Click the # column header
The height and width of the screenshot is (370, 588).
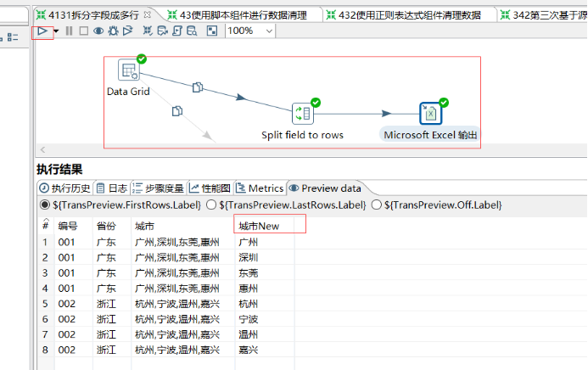(x=46, y=226)
